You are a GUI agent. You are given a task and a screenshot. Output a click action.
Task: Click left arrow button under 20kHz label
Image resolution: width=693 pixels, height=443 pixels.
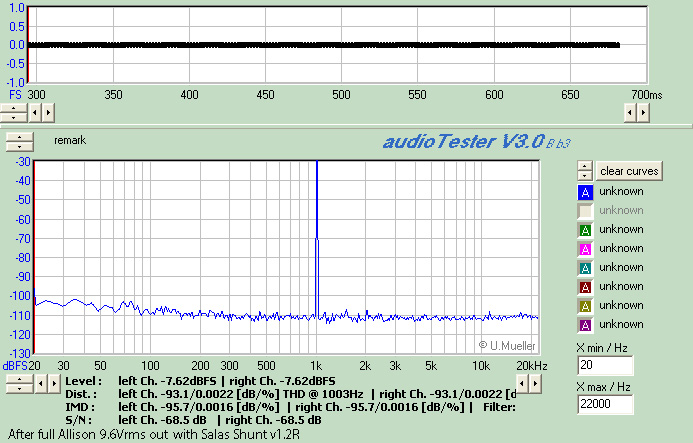point(522,384)
